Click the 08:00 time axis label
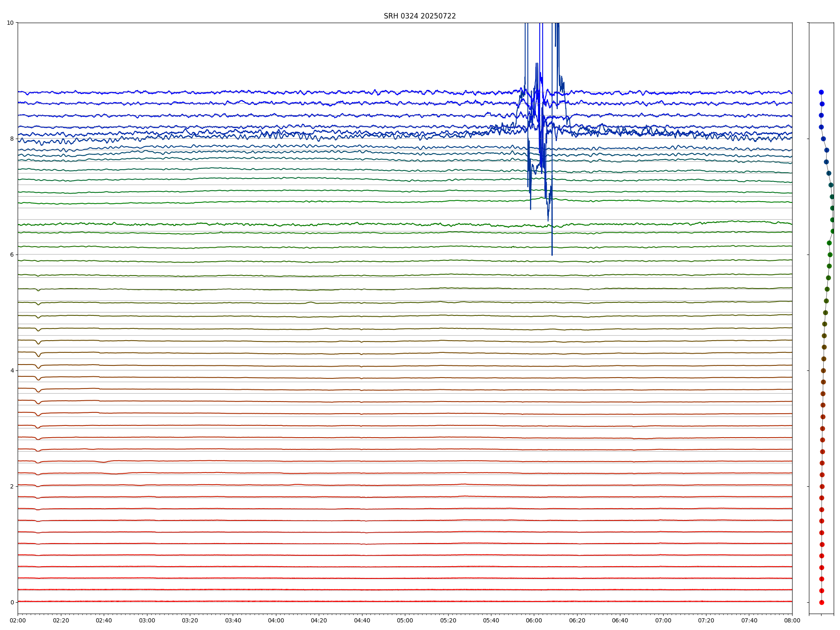 click(792, 620)
